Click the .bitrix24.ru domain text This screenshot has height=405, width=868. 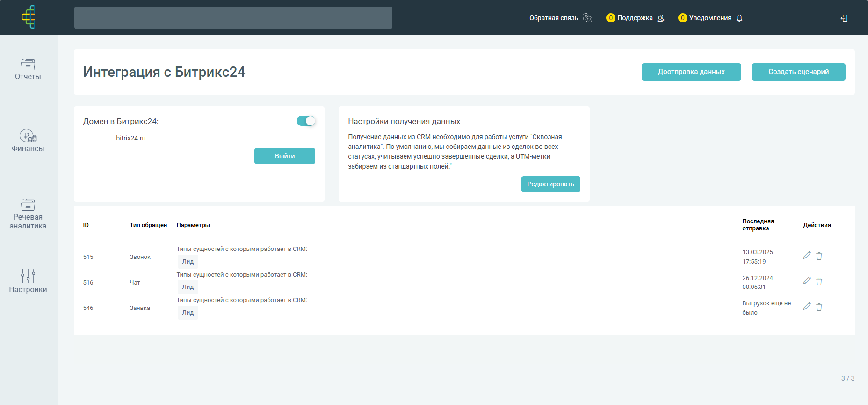pyautogui.click(x=130, y=138)
